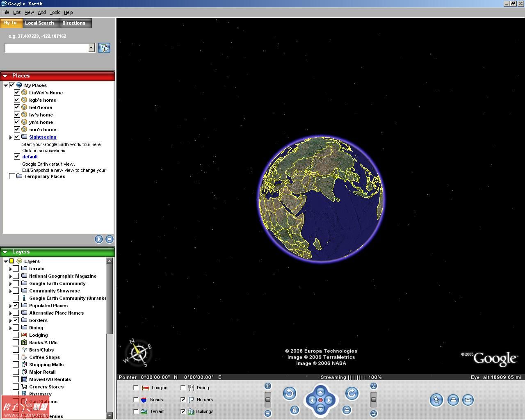Enable the terrain layer checkbox in Layers tree
The height and width of the screenshot is (420, 525).
(16, 269)
